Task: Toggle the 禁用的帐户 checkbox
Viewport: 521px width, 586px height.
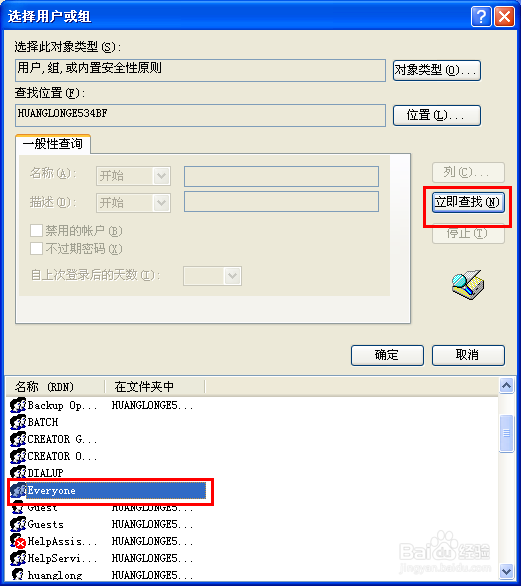Action: (x=36, y=230)
